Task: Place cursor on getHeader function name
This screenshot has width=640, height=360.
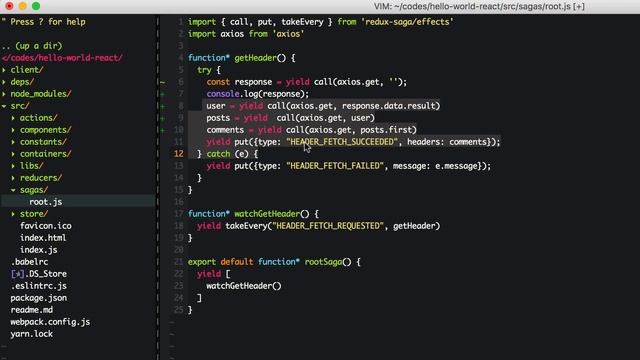Action: (x=256, y=58)
